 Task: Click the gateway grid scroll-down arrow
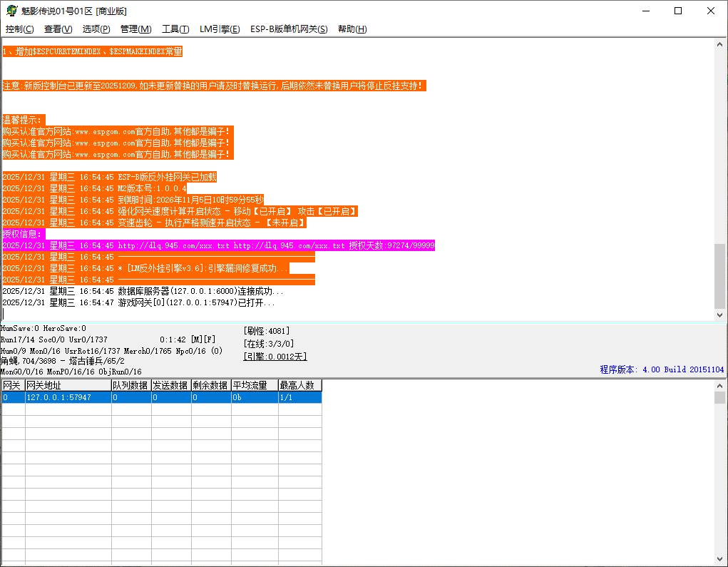720,560
